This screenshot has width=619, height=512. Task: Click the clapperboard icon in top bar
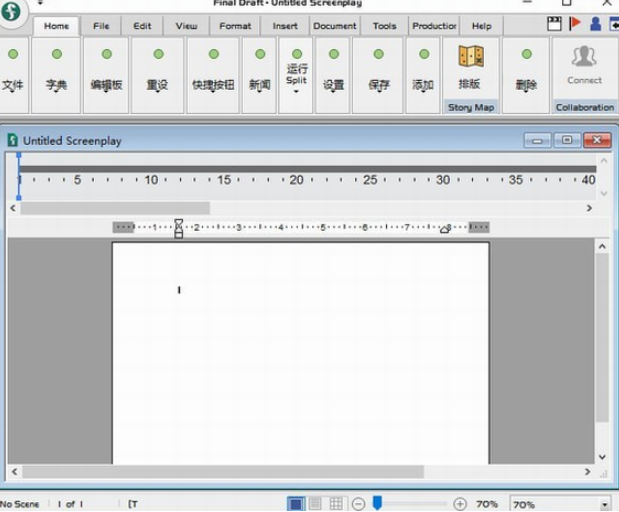coord(554,24)
